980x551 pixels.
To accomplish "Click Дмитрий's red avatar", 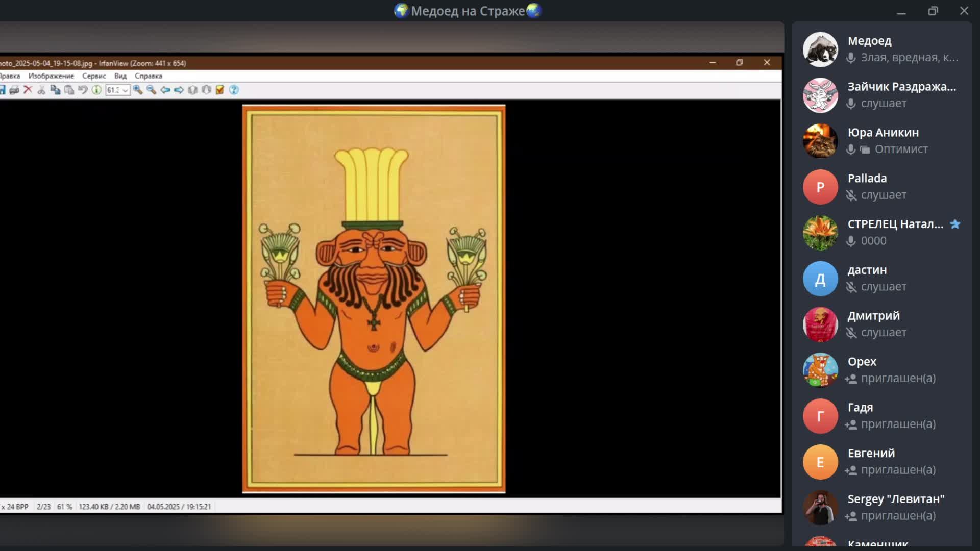I will point(820,324).
